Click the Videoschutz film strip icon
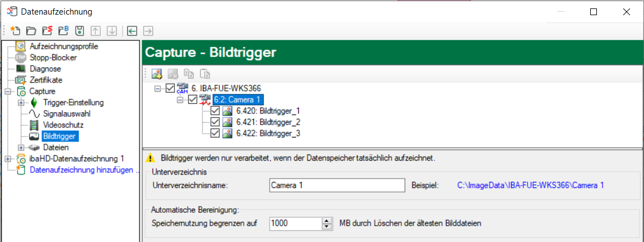The height and width of the screenshot is (242, 644). pos(35,125)
